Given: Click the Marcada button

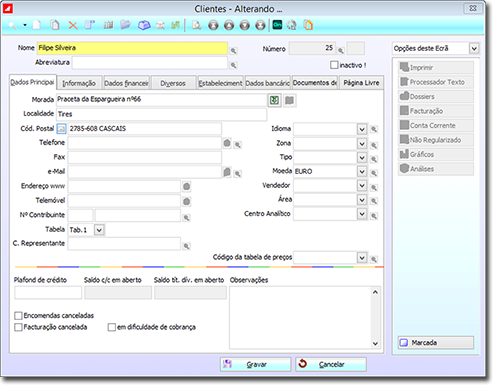Looking at the screenshot, I should (x=436, y=343).
